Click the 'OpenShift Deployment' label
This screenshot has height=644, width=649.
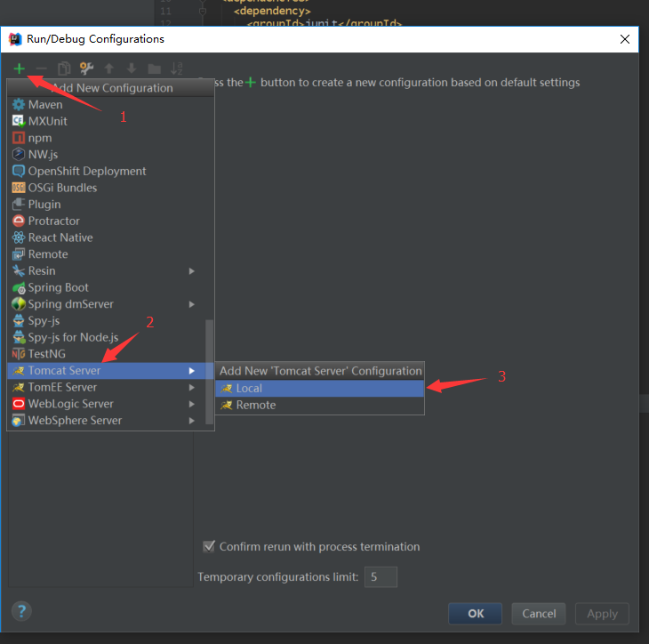point(87,171)
